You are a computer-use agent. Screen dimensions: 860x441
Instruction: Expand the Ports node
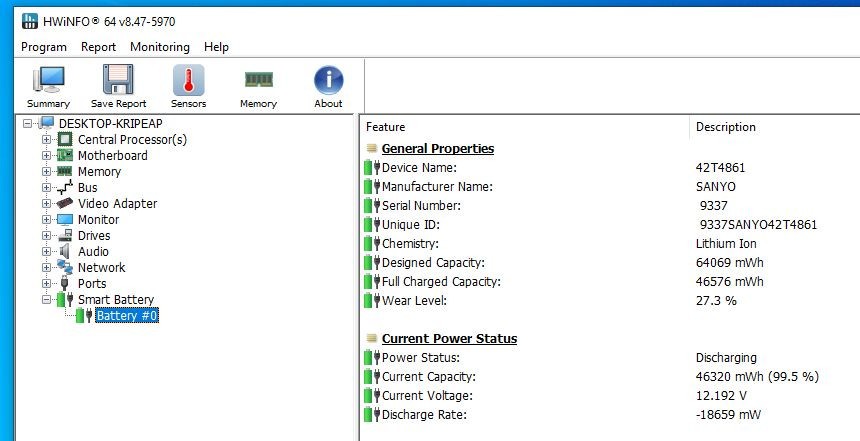coord(47,284)
